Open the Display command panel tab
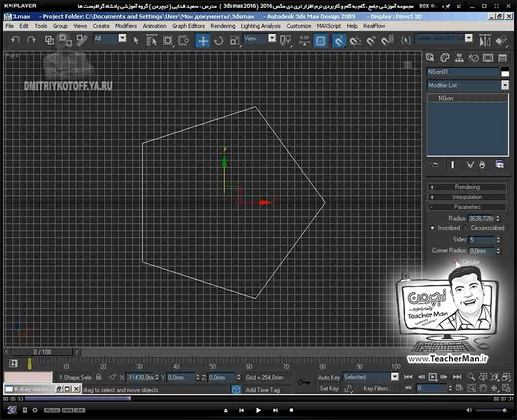Screen dimensions: 517x420 click(x=488, y=58)
